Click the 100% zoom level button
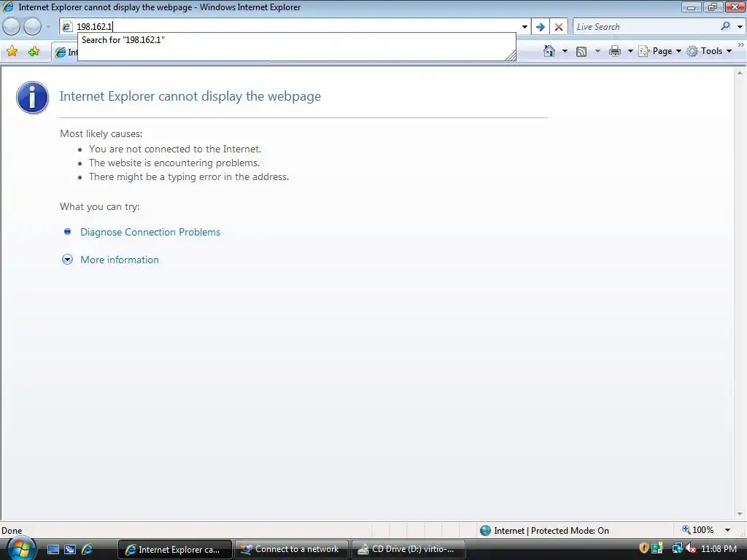The width and height of the screenshot is (747, 560). [698, 529]
